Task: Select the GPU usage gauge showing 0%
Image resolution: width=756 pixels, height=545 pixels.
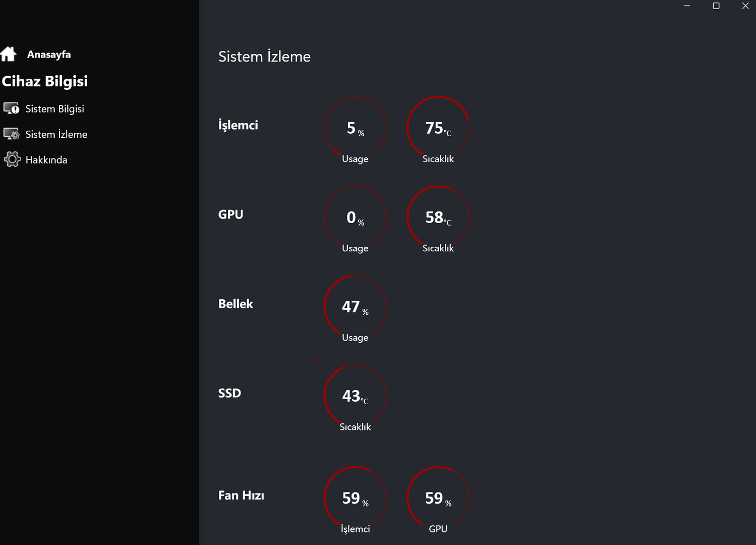Action: 355,217
